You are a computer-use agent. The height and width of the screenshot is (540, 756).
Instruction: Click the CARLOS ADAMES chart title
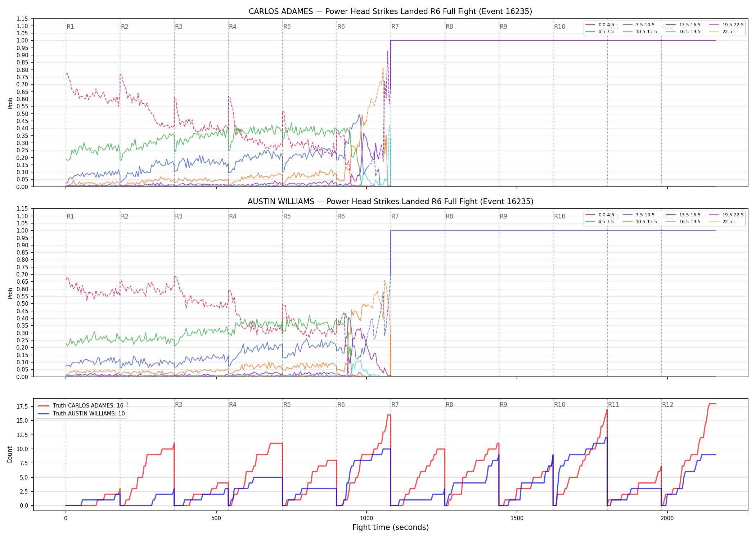pos(390,12)
